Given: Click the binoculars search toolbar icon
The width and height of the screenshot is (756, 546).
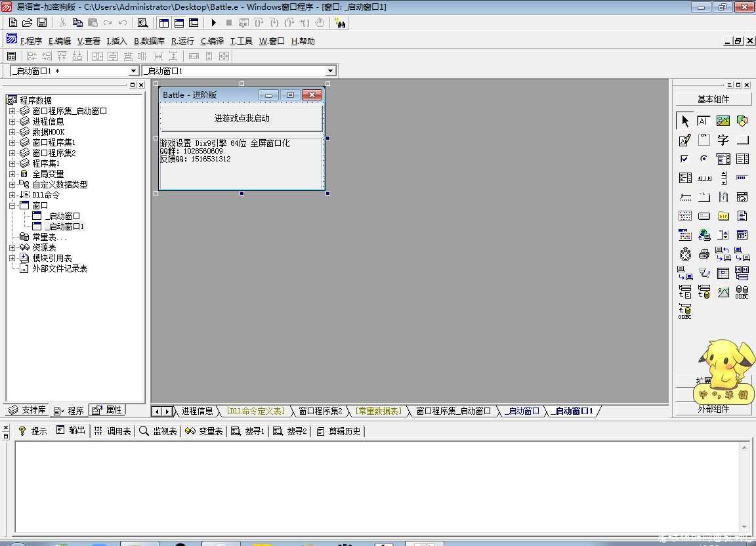Looking at the screenshot, I should pos(340,23).
